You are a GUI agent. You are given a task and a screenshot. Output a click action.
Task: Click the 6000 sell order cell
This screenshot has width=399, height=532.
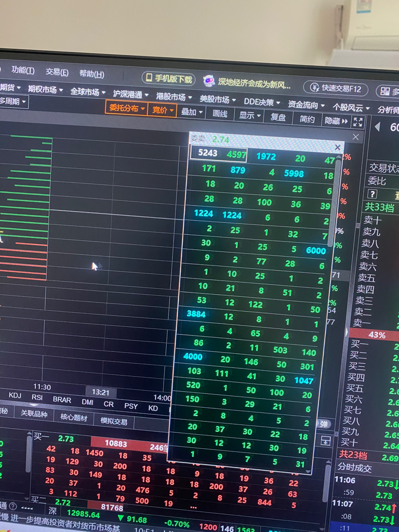(x=316, y=251)
